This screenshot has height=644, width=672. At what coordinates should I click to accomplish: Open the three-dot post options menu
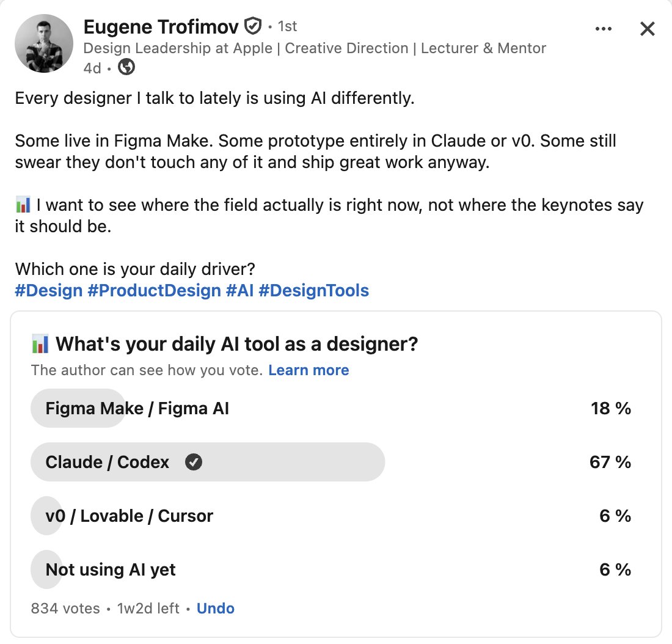tap(604, 29)
